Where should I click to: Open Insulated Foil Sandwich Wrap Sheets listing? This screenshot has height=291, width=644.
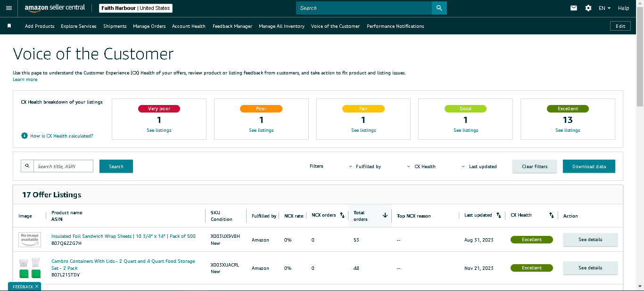[x=124, y=236]
